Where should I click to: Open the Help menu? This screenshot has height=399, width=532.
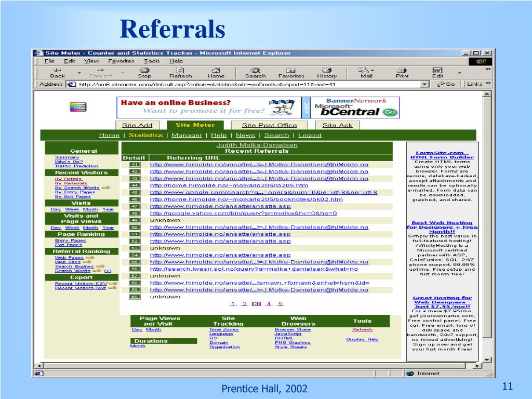click(x=176, y=61)
